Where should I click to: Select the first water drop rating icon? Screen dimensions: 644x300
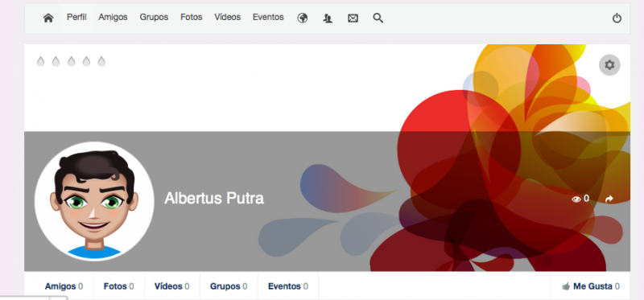(40, 62)
